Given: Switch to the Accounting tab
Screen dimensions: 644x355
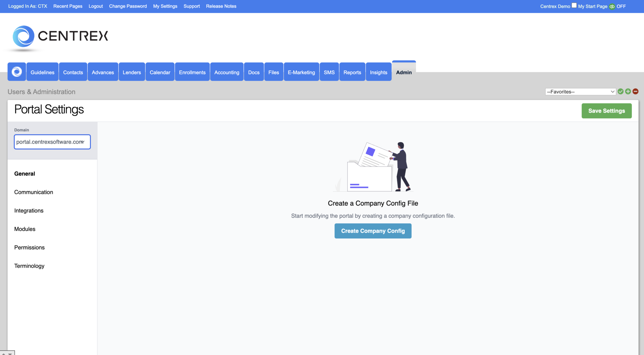Looking at the screenshot, I should (226, 72).
